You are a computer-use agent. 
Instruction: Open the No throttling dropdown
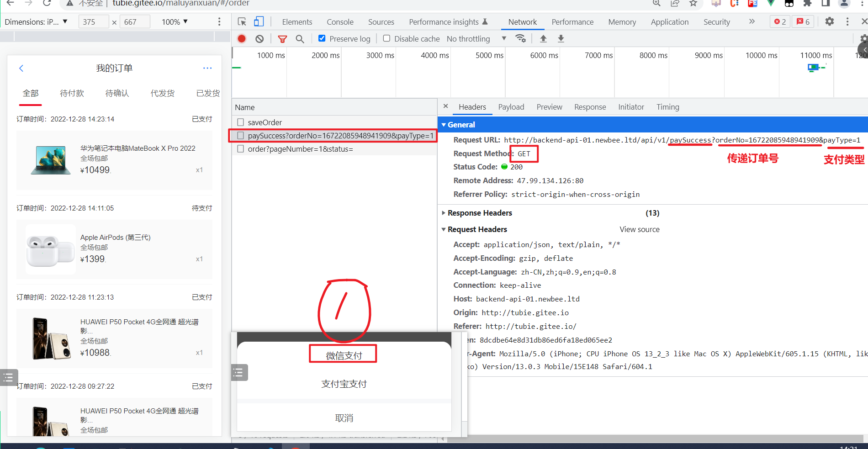(476, 39)
